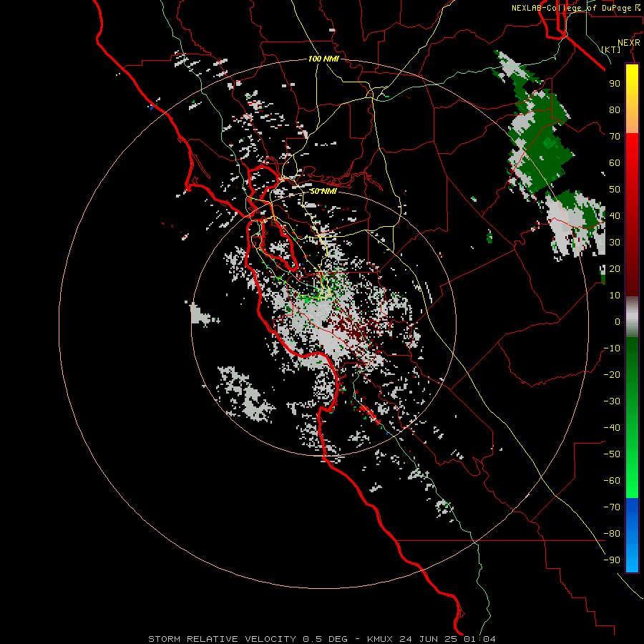Click the 30 value on the scale

tap(615, 243)
